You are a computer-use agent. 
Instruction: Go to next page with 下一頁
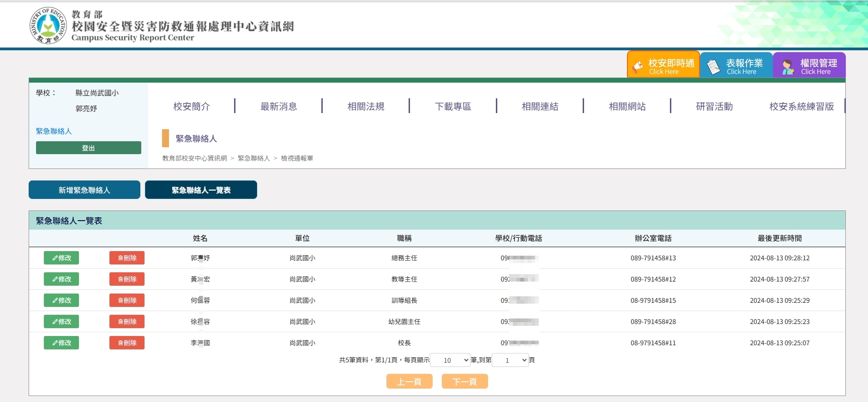464,382
